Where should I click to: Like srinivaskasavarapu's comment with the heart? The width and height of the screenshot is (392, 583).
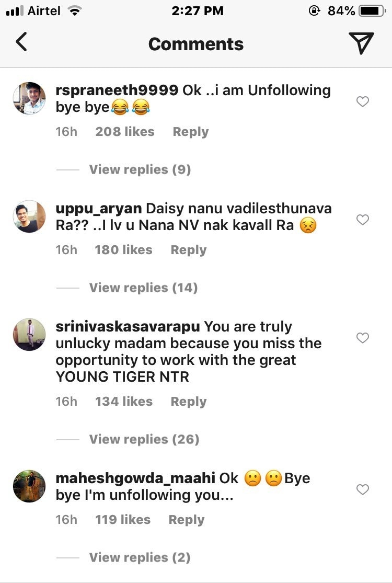[362, 338]
